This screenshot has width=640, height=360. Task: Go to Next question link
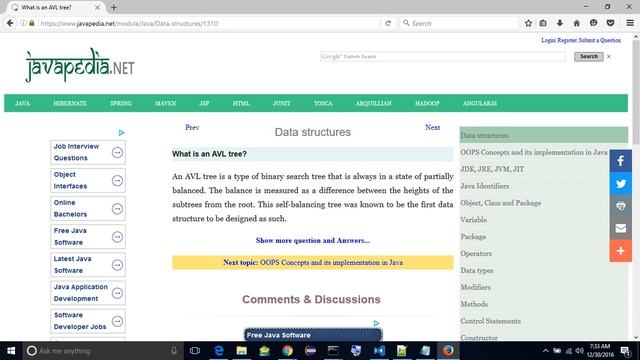tap(432, 127)
